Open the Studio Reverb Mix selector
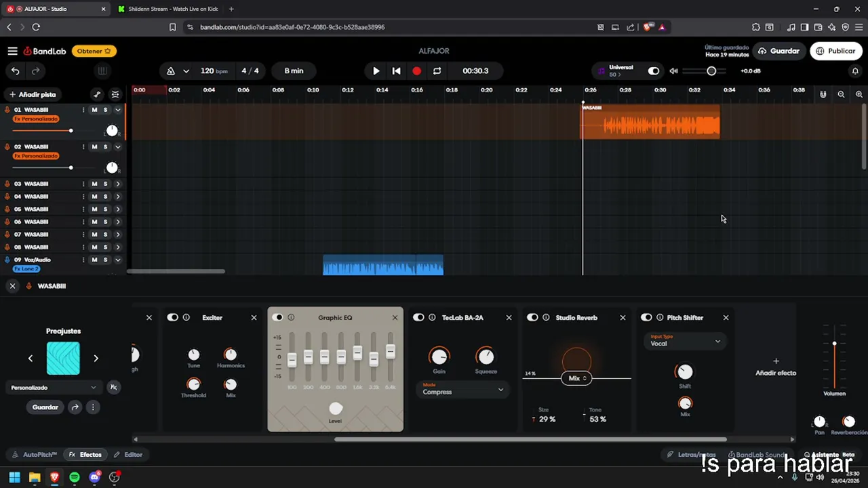This screenshot has height=488, width=868. (x=576, y=378)
